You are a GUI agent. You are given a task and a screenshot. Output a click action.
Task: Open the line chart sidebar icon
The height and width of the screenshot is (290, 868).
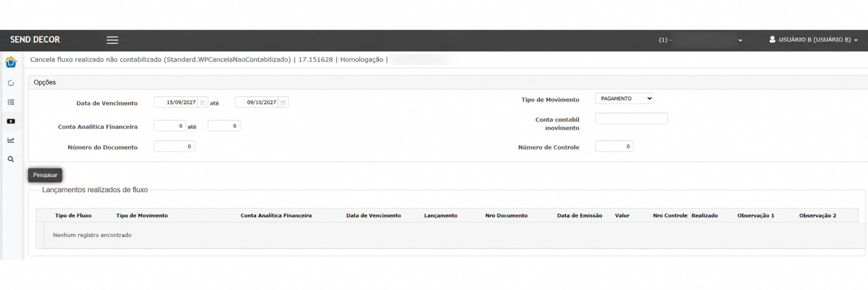[x=11, y=140]
